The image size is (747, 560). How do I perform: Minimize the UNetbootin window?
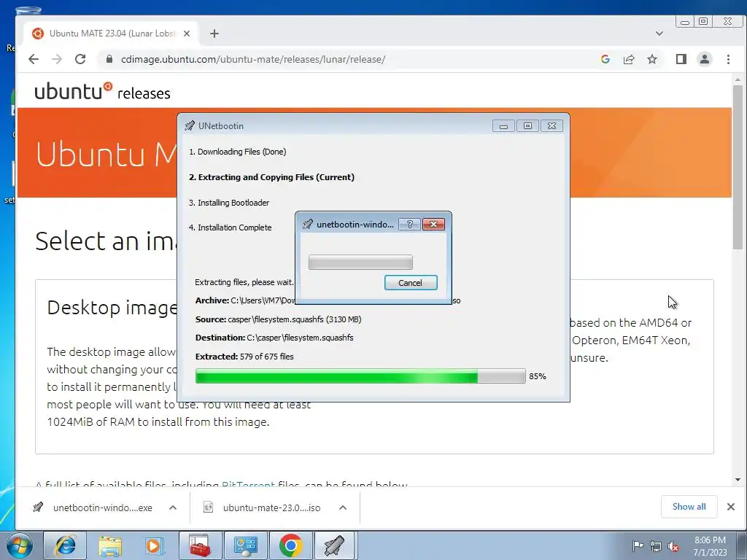[503, 126]
